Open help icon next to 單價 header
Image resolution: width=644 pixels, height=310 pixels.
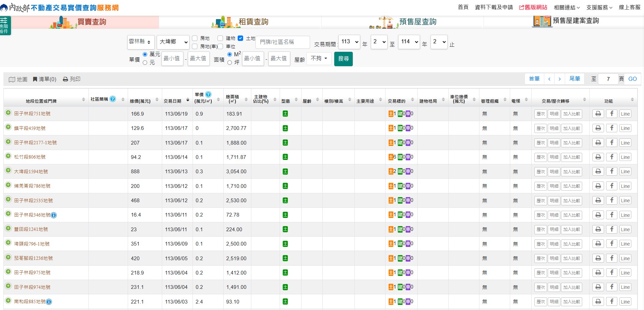[208, 94]
